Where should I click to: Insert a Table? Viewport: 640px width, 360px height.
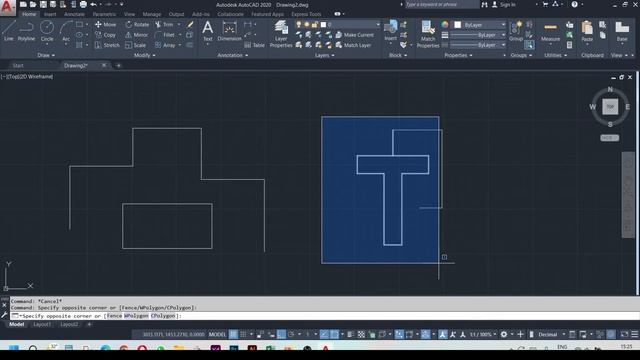coord(254,45)
